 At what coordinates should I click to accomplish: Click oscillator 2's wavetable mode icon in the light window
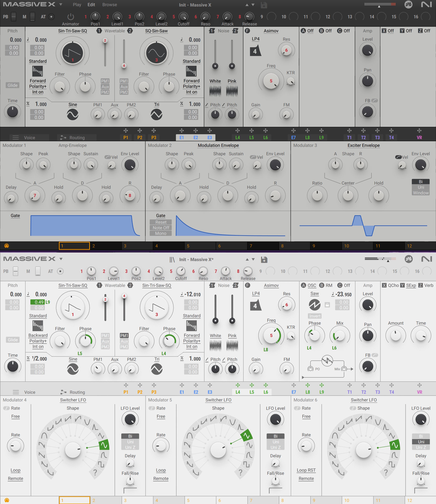tap(192, 326)
